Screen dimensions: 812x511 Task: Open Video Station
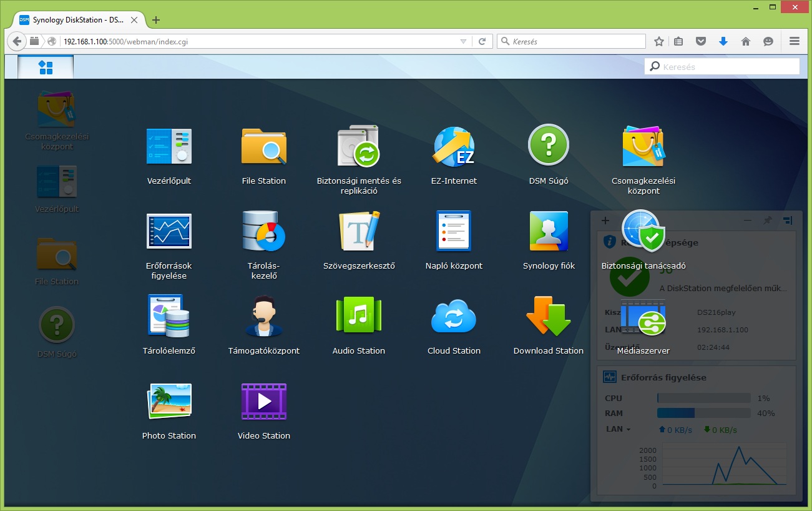tap(263, 401)
